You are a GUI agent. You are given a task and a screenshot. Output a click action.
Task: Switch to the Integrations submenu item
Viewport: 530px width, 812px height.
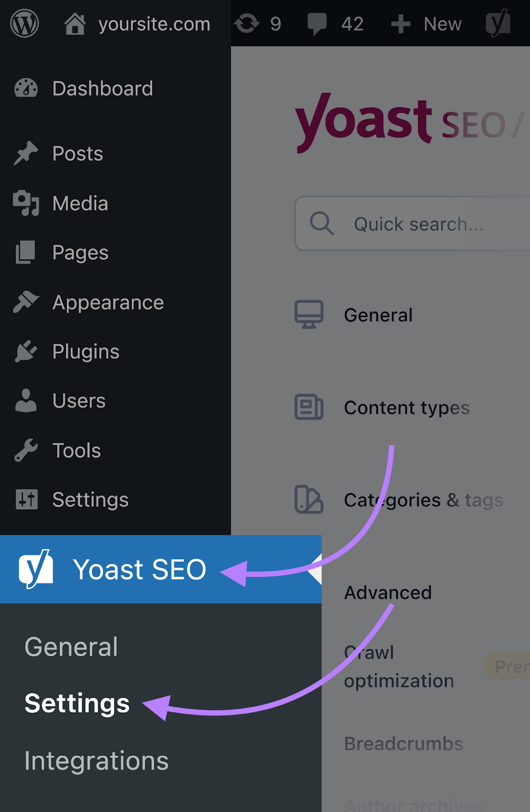[96, 760]
